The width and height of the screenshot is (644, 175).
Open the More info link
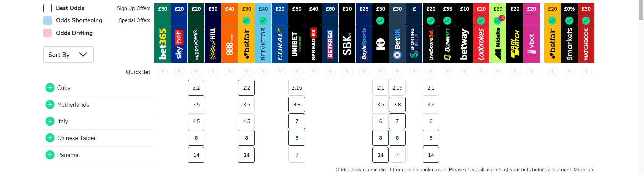click(x=584, y=170)
